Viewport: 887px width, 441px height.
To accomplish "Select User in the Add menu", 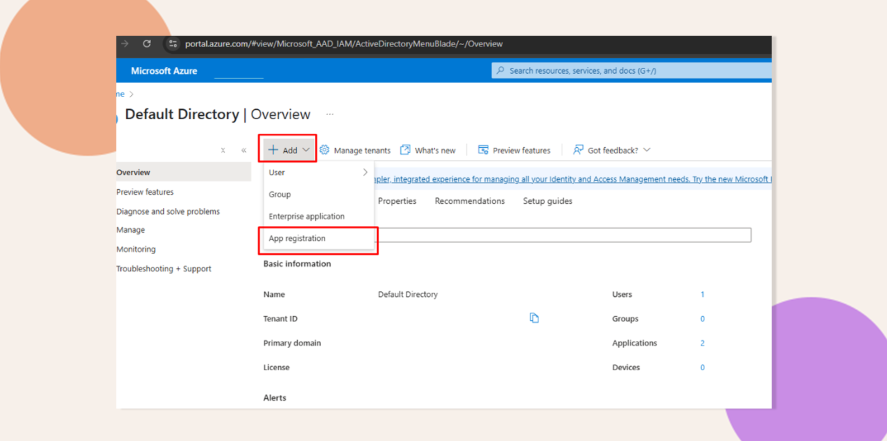I will (x=318, y=172).
